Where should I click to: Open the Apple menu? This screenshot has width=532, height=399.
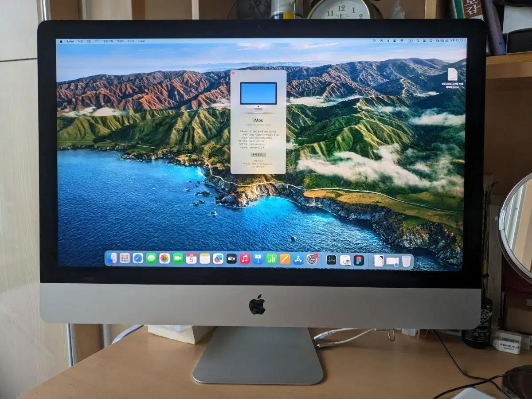pos(62,41)
